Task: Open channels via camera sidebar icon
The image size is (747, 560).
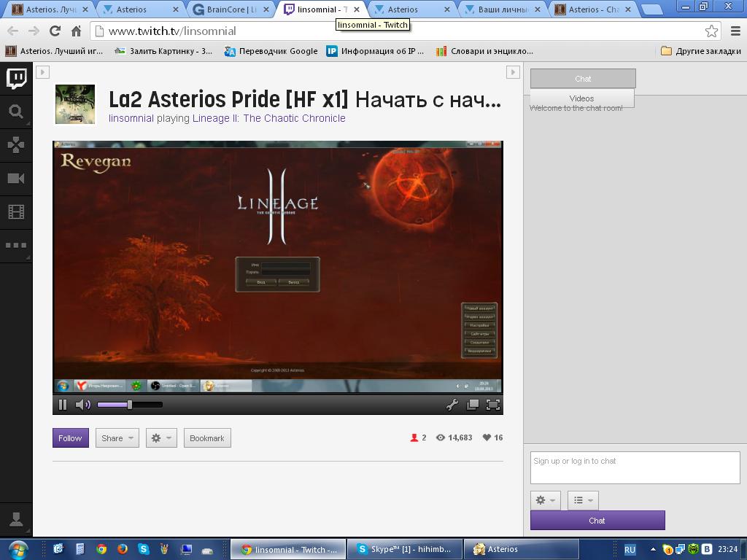Action: click(x=16, y=179)
